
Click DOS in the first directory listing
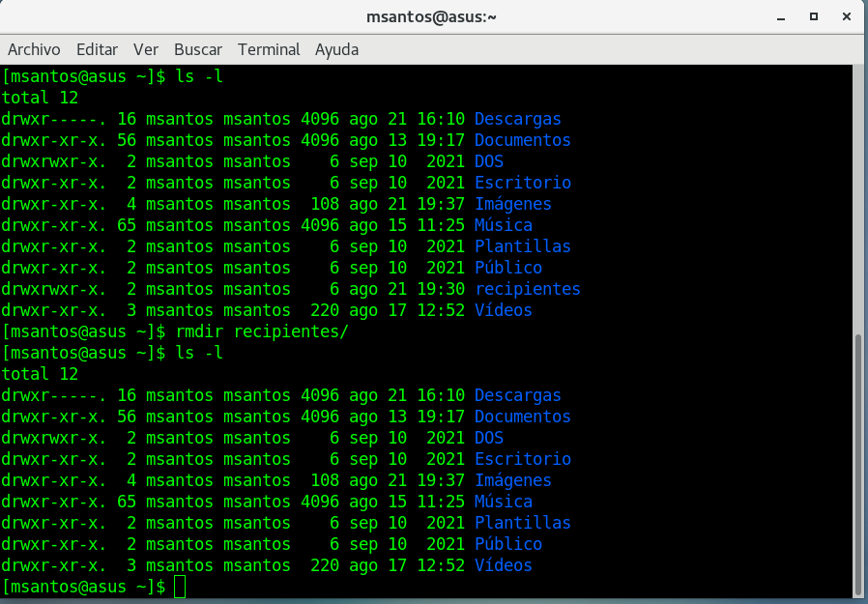(x=488, y=161)
